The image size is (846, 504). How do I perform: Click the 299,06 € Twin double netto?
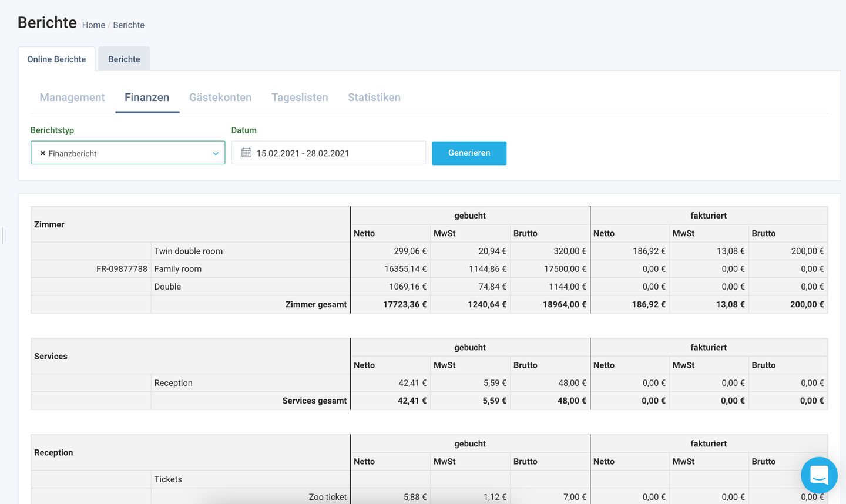click(x=410, y=251)
